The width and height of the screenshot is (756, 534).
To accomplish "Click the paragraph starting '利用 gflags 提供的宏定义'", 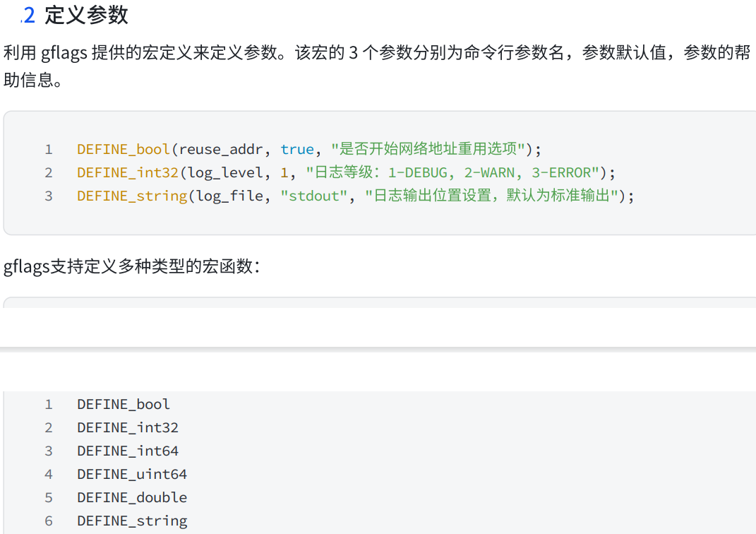I will coord(377,66).
